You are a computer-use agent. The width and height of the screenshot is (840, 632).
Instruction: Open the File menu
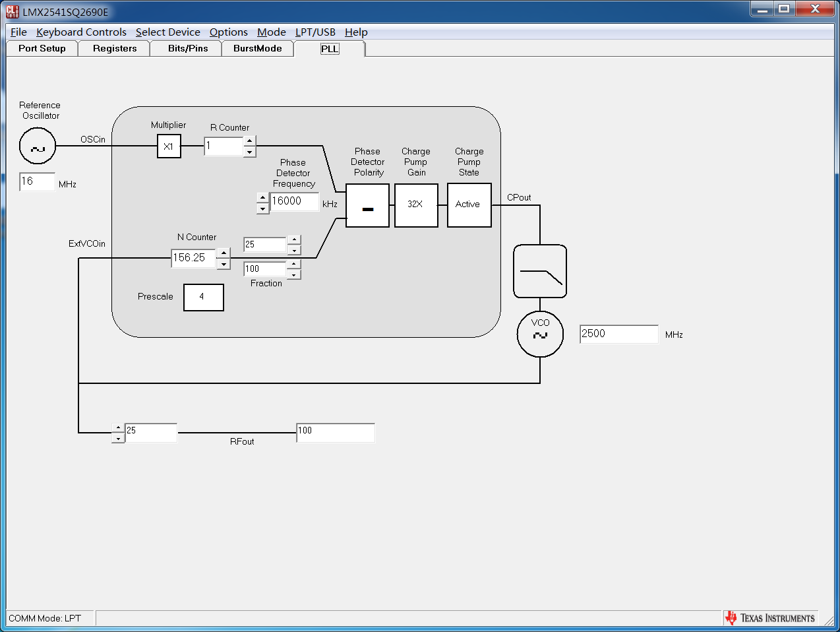click(x=18, y=32)
